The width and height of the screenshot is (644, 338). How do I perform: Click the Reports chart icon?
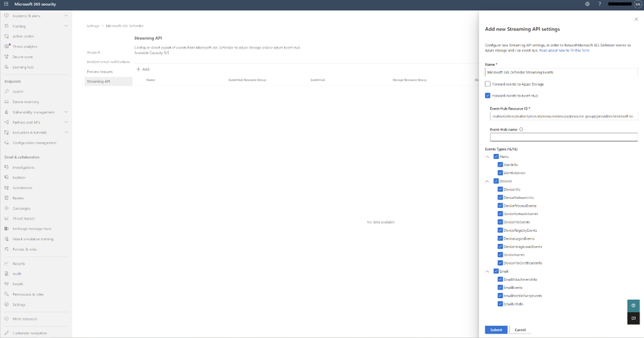click(x=6, y=264)
